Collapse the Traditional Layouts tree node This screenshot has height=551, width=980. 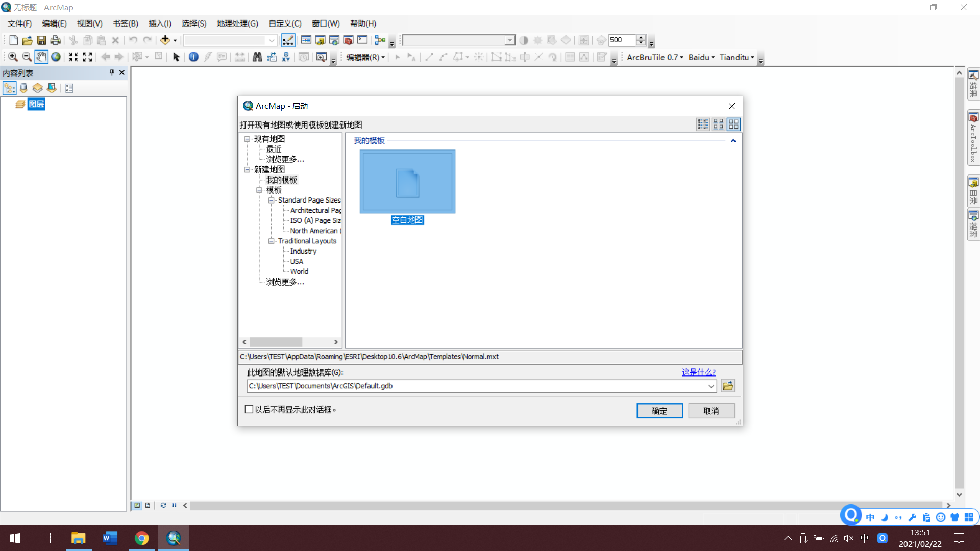point(272,241)
